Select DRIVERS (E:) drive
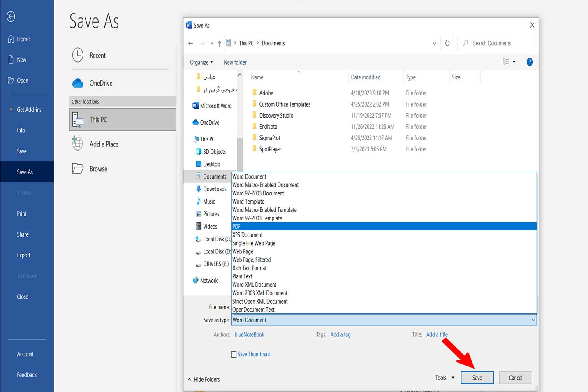588x392 pixels. (212, 264)
